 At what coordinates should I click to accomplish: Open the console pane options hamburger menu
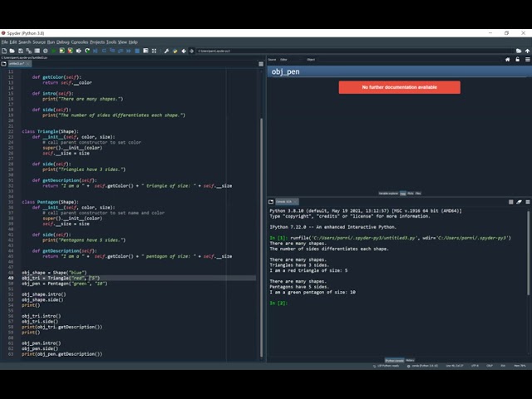tap(528, 202)
